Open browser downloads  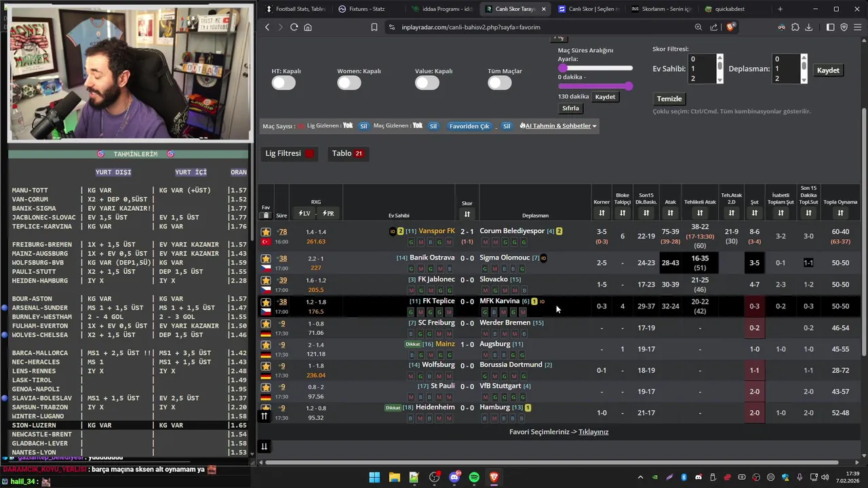[810, 27]
